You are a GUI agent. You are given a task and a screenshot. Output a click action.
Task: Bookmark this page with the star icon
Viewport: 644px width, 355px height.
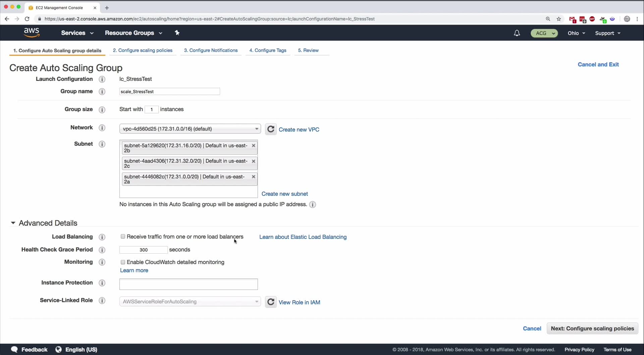(559, 19)
